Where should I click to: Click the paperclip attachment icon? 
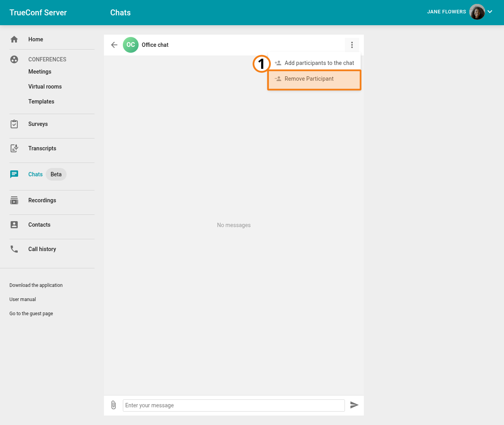coord(113,405)
